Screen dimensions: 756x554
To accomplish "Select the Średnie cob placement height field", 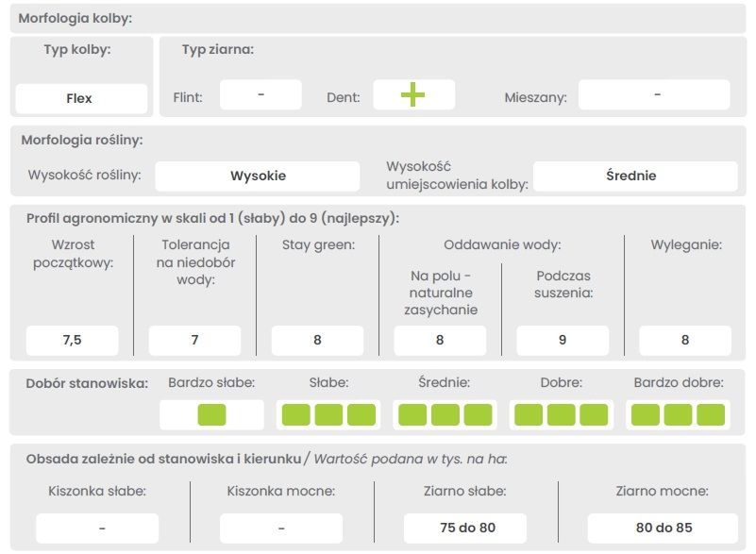I will click(x=631, y=176).
